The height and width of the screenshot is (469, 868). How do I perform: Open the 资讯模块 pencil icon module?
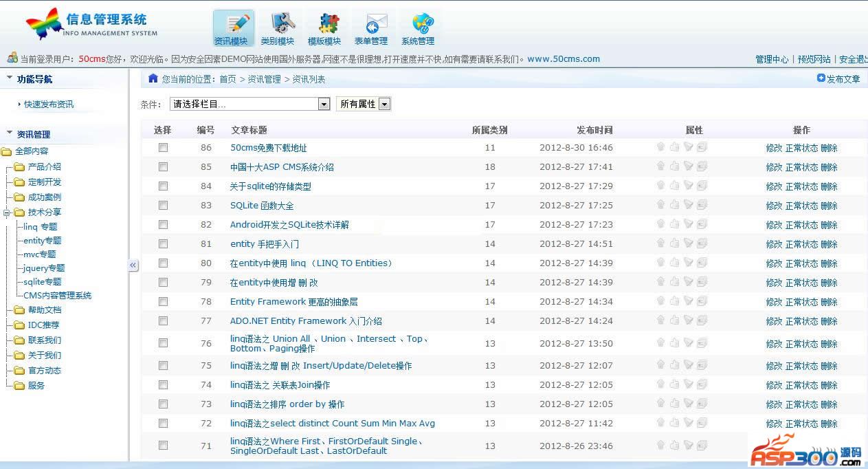click(x=233, y=28)
